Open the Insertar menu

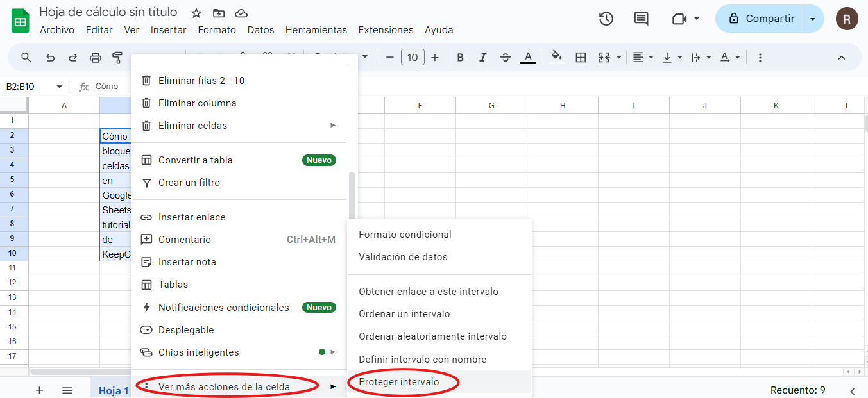click(169, 30)
